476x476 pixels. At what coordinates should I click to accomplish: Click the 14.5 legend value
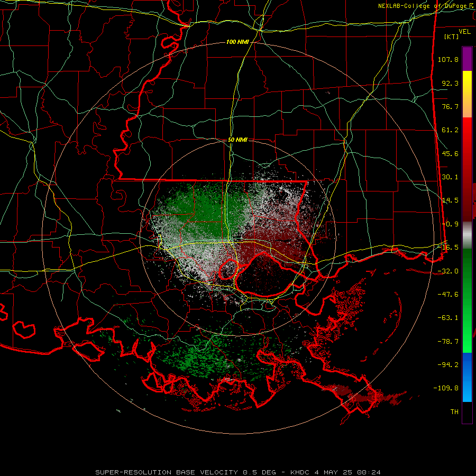pos(450,200)
